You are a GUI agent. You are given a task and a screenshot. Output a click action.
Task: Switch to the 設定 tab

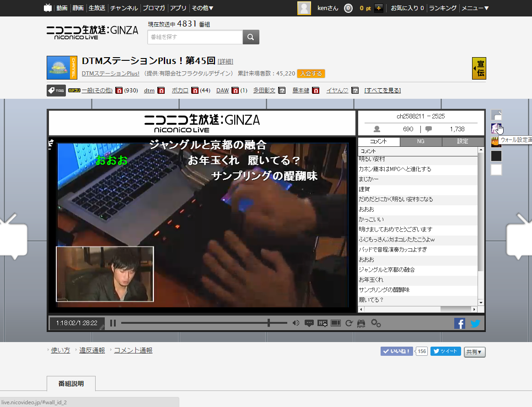[x=463, y=141]
